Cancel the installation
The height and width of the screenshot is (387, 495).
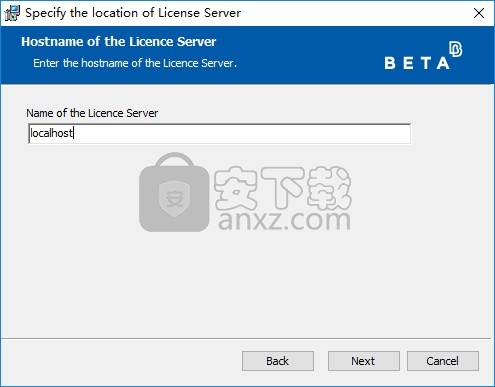tap(443, 361)
